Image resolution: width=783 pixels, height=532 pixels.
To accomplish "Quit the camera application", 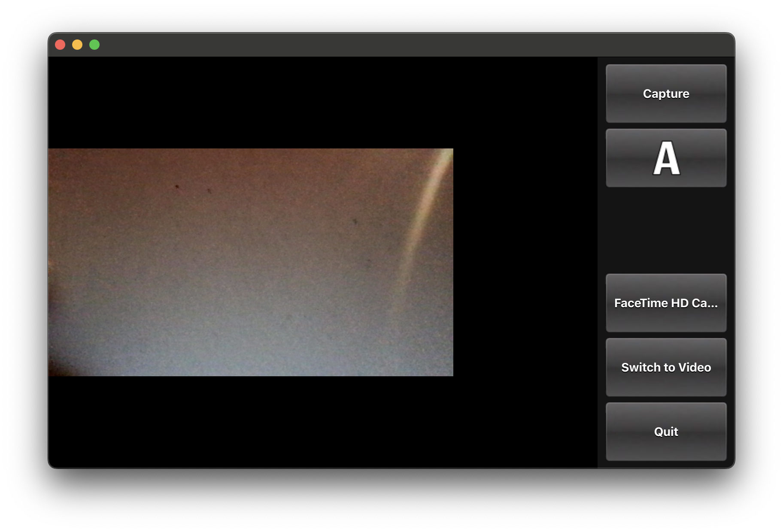I will coord(666,432).
